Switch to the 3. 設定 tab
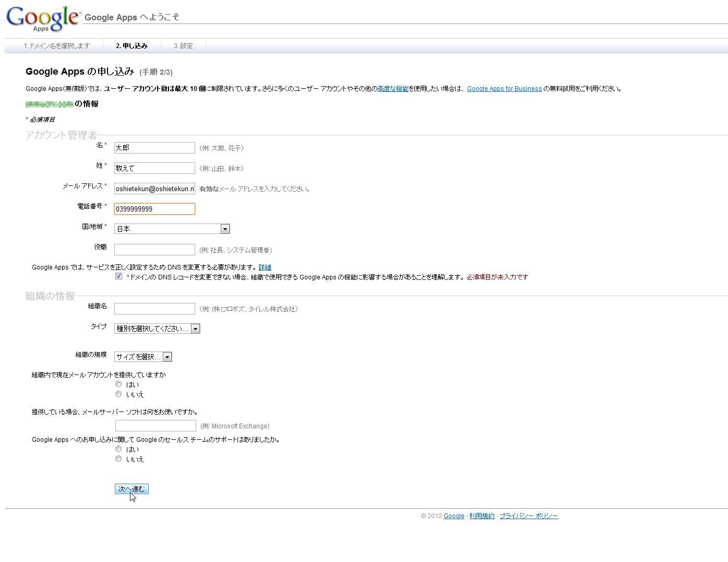The image size is (728, 562). [183, 46]
